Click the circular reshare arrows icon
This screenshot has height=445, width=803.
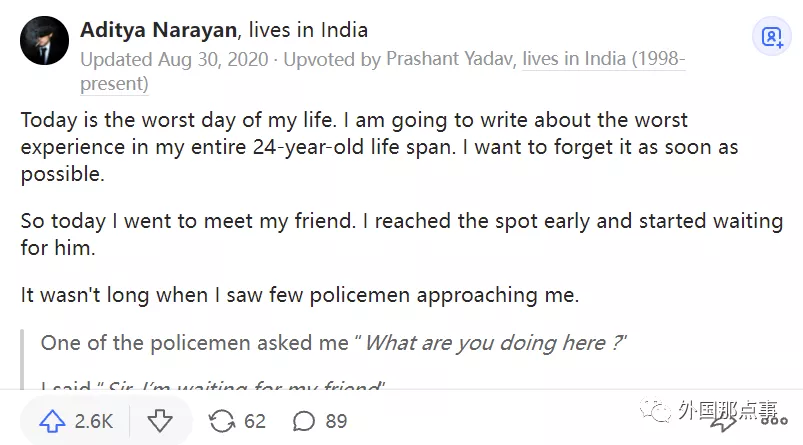tap(220, 421)
